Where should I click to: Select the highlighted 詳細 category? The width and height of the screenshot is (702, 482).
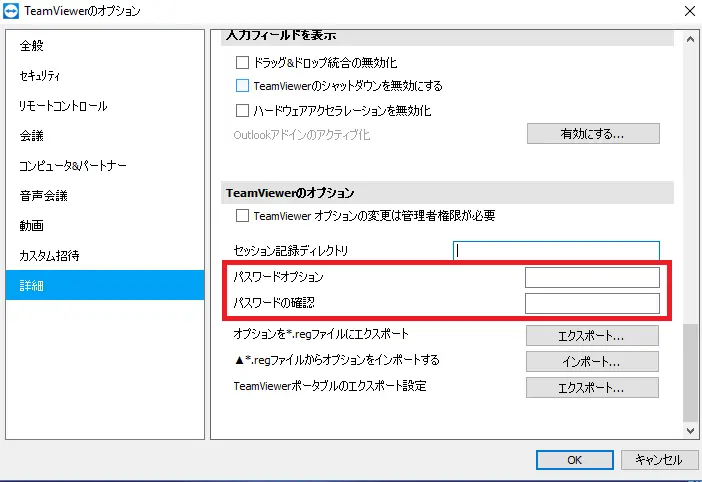(105, 285)
